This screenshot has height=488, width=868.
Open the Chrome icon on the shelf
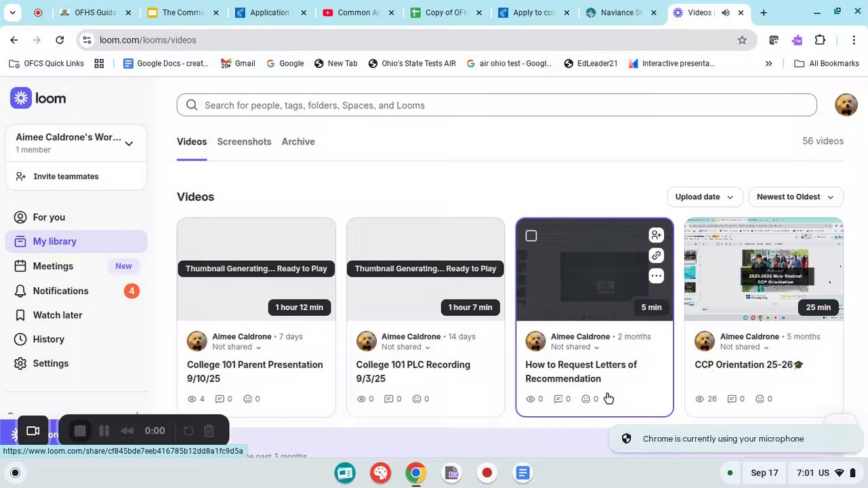click(416, 472)
